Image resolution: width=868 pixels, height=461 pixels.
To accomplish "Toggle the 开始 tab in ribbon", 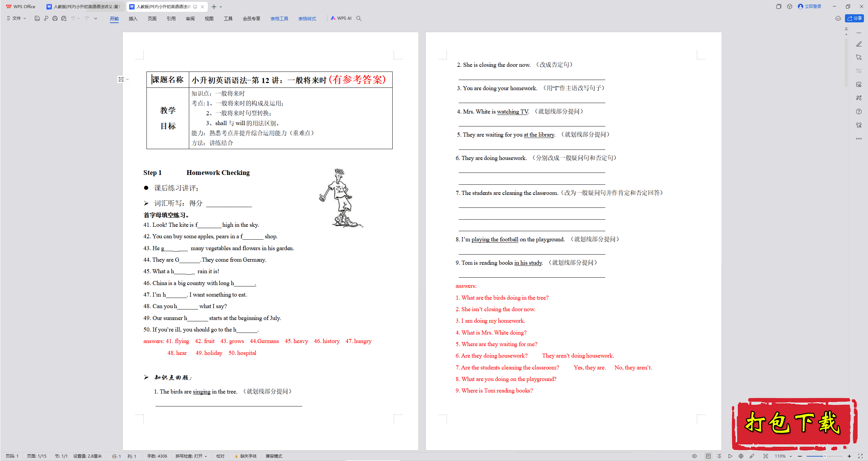I will (113, 18).
